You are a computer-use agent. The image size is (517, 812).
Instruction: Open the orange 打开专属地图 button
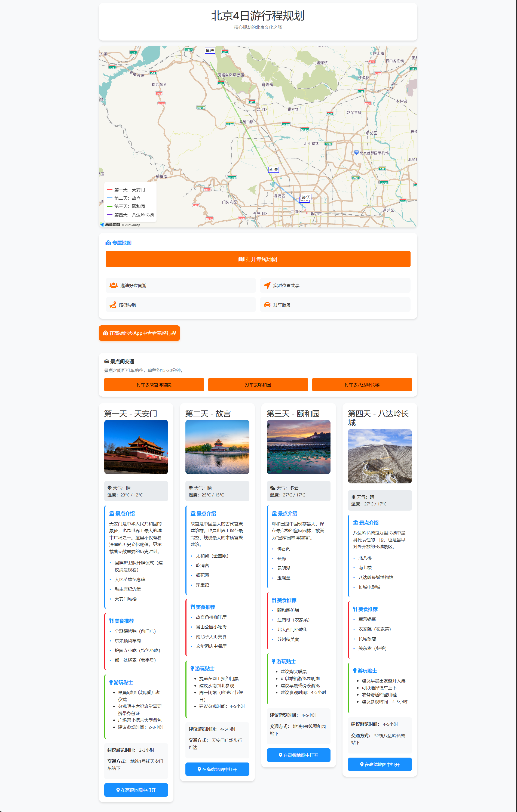(258, 259)
